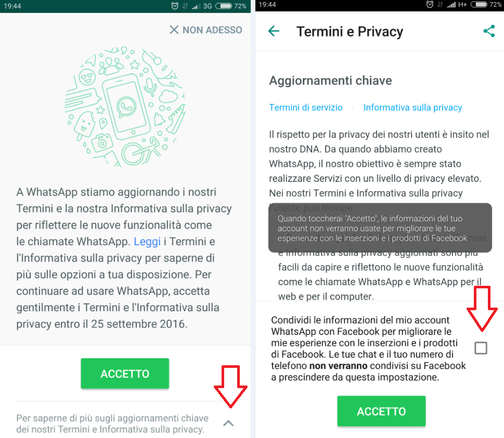
Task: Tap the NON ADESSO text label
Action: point(212,30)
